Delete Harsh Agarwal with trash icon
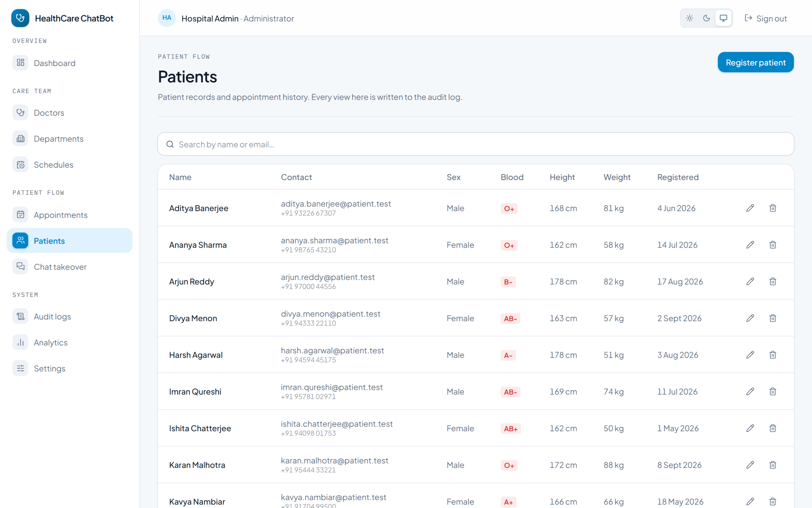Image resolution: width=812 pixels, height=508 pixels. (773, 355)
